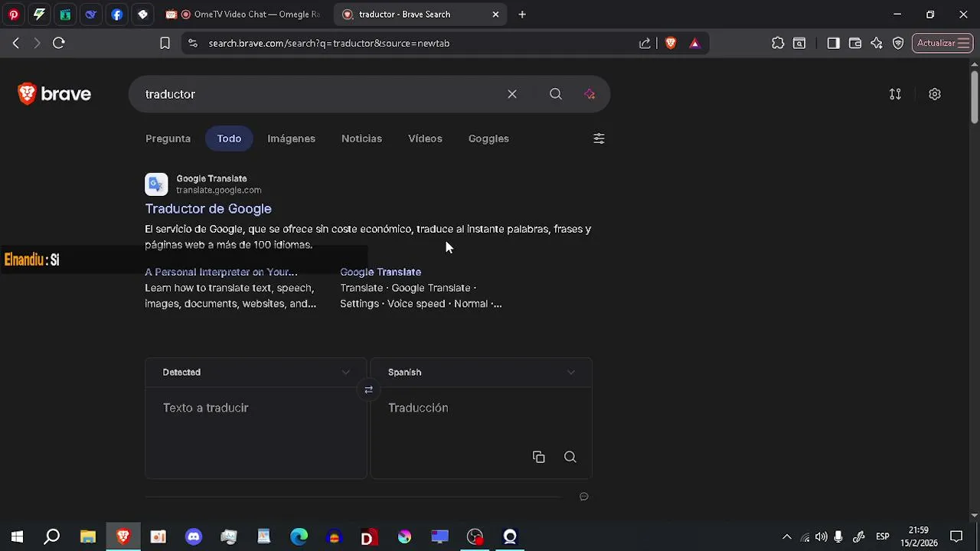
Task: Ask Leo AI from the search box
Action: click(x=590, y=94)
